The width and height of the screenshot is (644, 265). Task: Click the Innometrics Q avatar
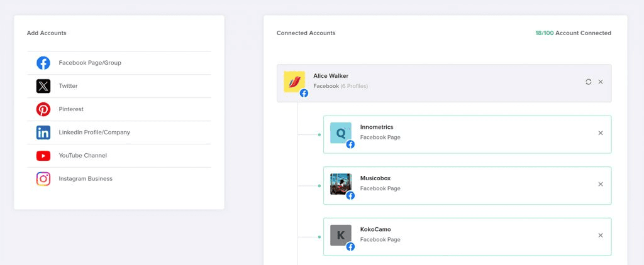point(341,133)
